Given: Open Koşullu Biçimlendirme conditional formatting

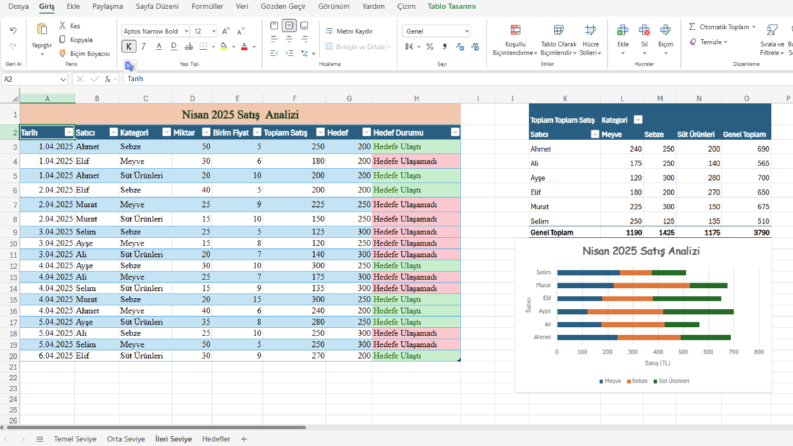Looking at the screenshot, I should coord(515,40).
